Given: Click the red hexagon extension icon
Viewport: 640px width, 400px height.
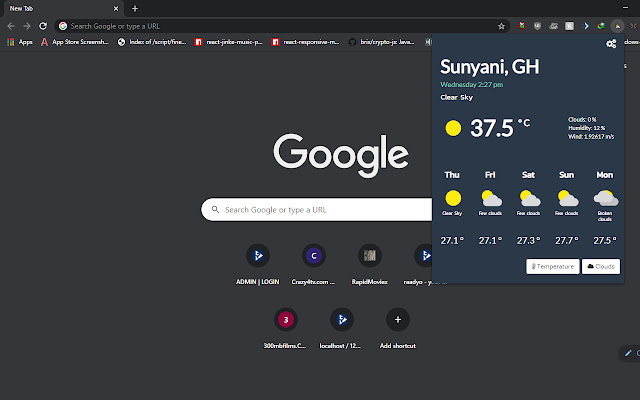Looking at the screenshot, I should [521, 26].
